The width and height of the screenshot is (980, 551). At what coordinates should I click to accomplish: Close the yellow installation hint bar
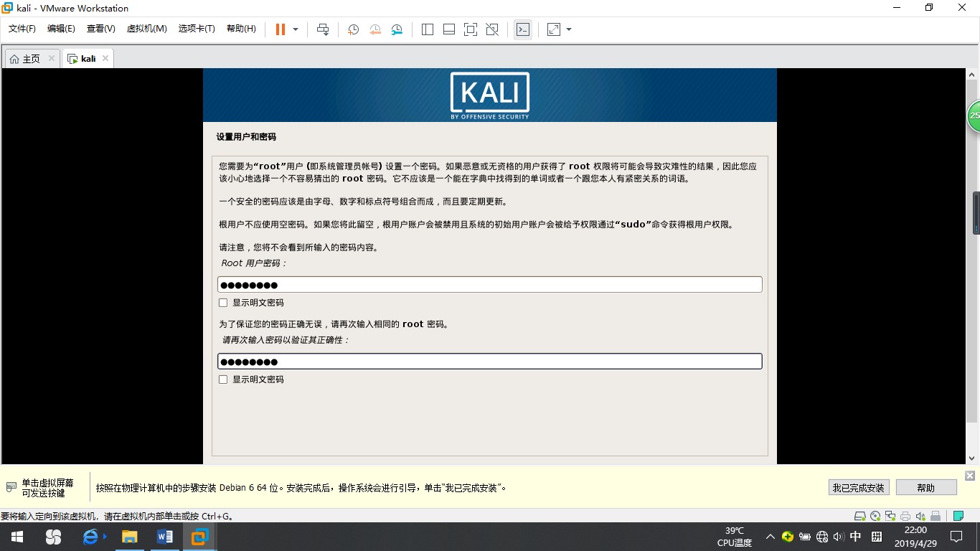pos(970,476)
